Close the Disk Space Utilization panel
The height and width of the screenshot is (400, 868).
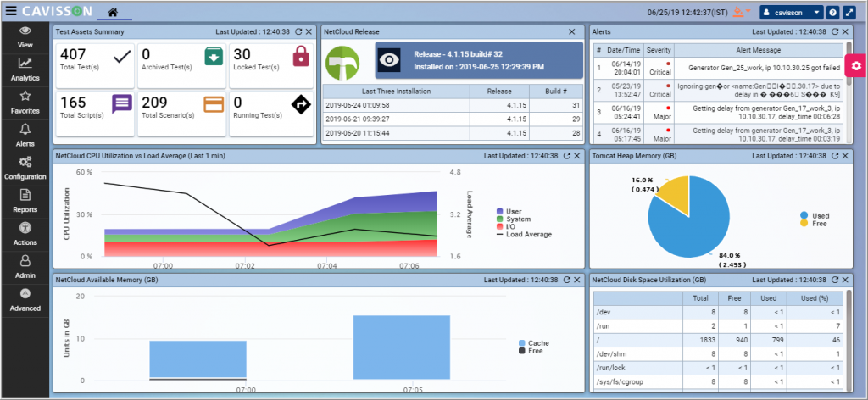845,280
